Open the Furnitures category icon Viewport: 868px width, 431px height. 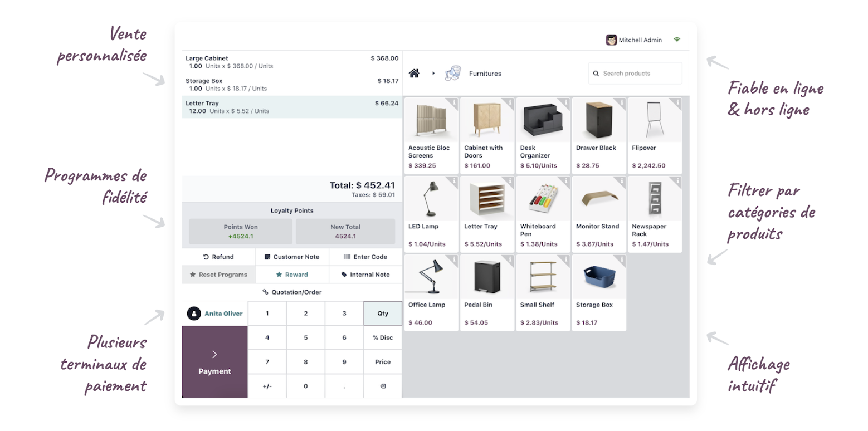coord(452,74)
